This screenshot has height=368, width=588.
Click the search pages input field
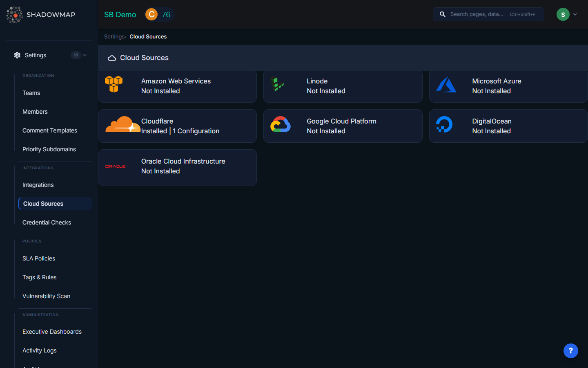coord(488,14)
